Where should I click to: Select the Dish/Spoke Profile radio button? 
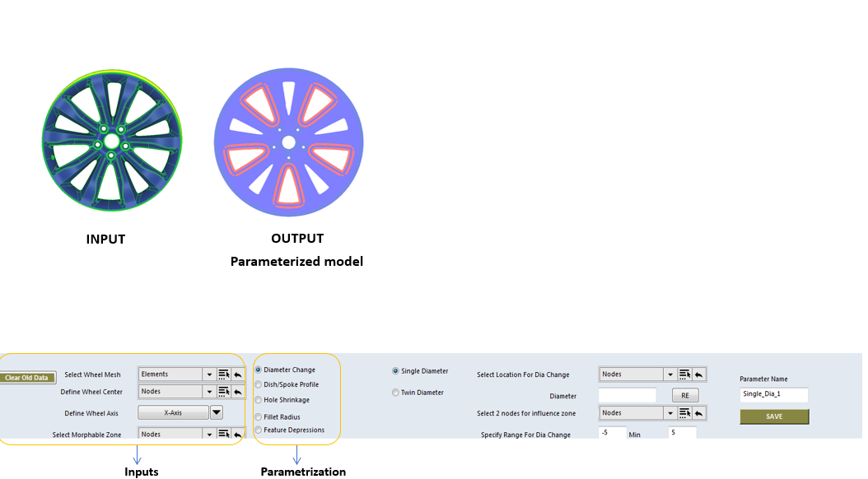pyautogui.click(x=258, y=384)
